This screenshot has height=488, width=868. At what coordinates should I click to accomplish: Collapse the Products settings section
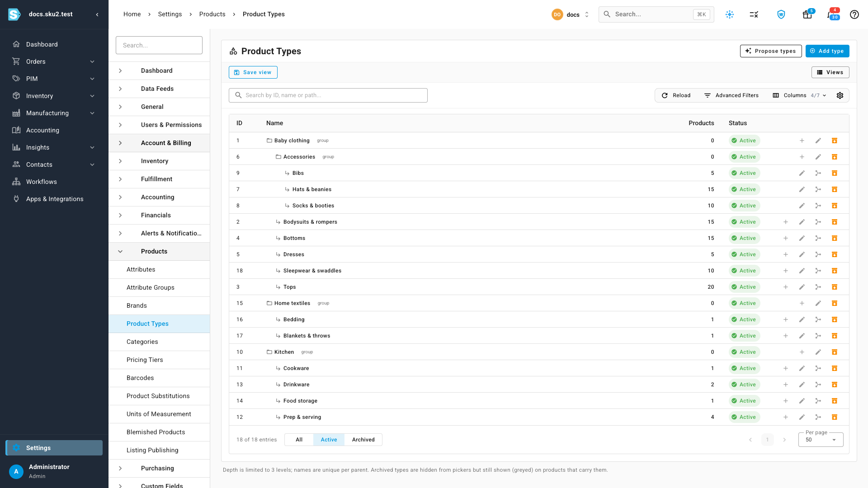[159, 251]
